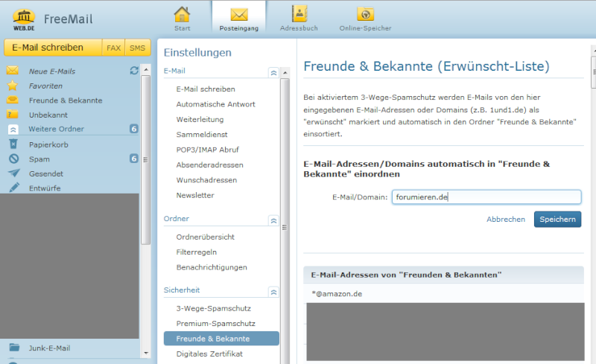Click the Junk-E-Mail folder icon
This screenshot has height=364, width=596.
14,348
